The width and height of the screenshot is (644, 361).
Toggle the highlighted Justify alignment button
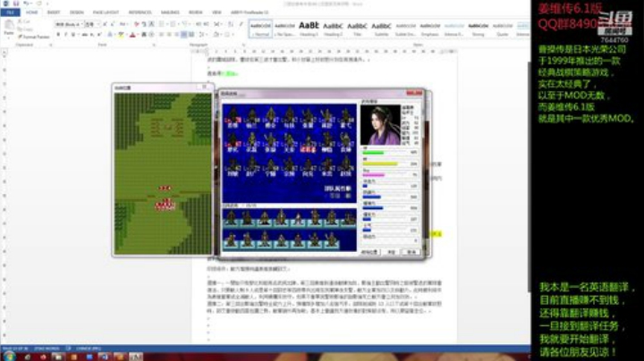(184, 35)
